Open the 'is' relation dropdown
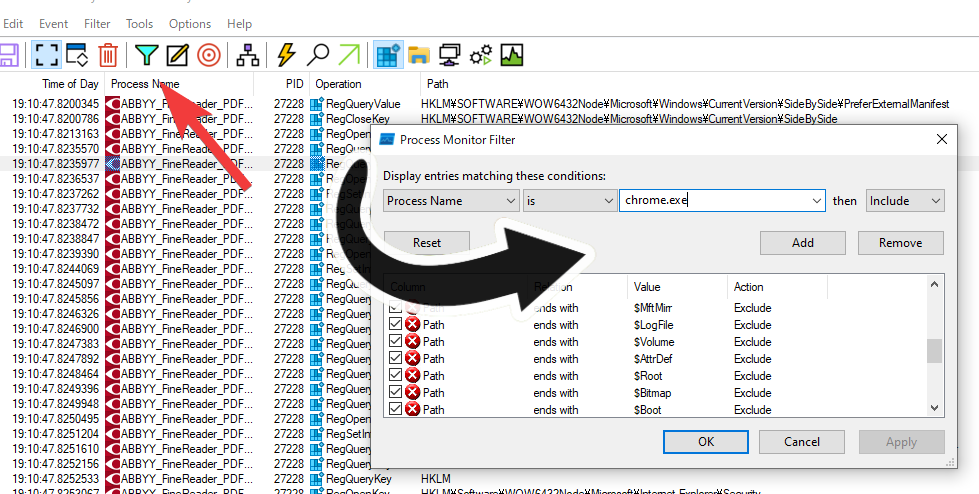The width and height of the screenshot is (979, 494). pos(569,201)
